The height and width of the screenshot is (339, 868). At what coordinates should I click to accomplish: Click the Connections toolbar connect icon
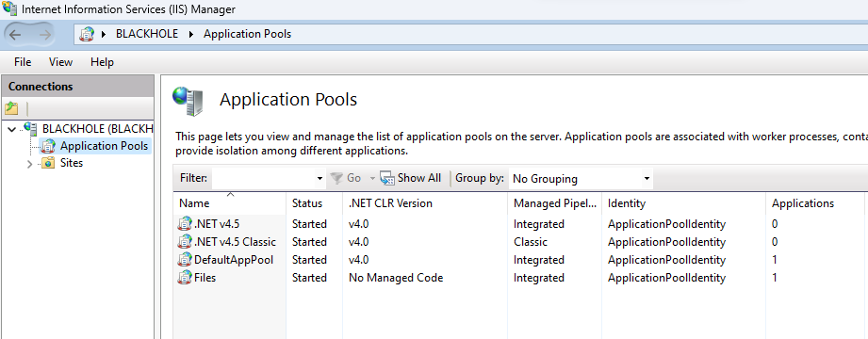point(11,108)
